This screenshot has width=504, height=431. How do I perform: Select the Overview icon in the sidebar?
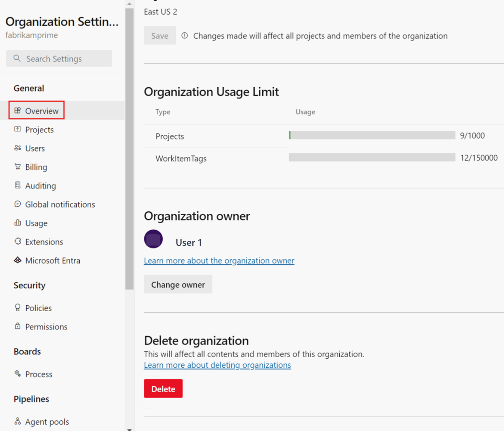point(18,111)
